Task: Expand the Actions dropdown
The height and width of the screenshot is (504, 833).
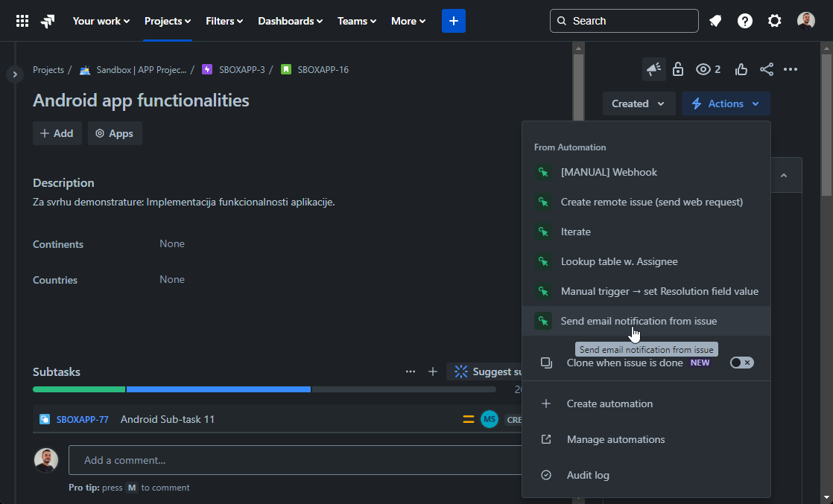Action: (725, 103)
